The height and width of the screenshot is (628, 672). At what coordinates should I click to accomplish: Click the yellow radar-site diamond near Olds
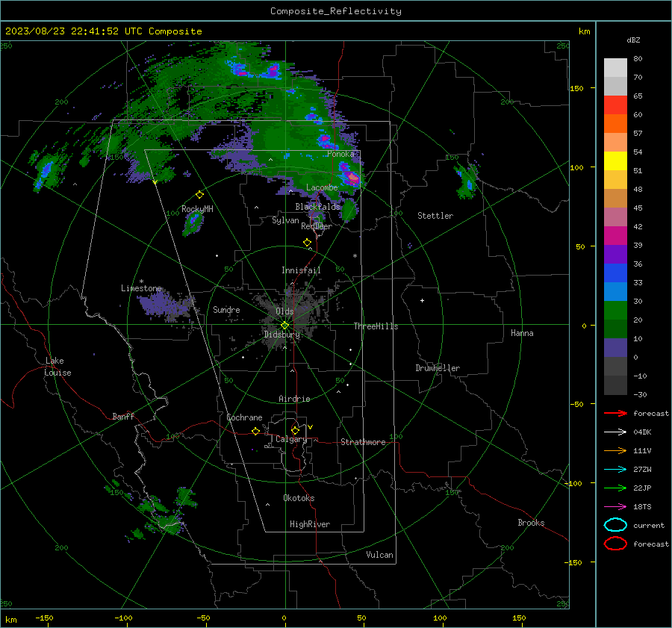click(285, 326)
